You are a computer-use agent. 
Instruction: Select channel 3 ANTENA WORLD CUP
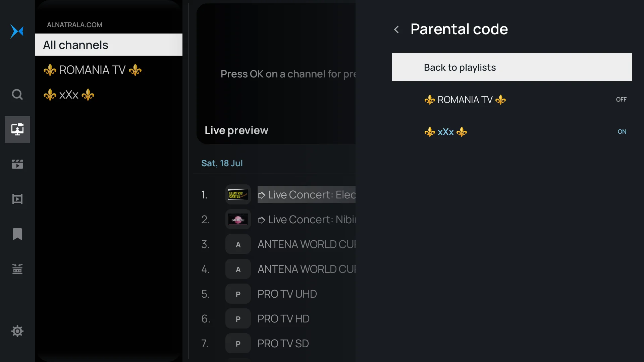[x=307, y=244]
